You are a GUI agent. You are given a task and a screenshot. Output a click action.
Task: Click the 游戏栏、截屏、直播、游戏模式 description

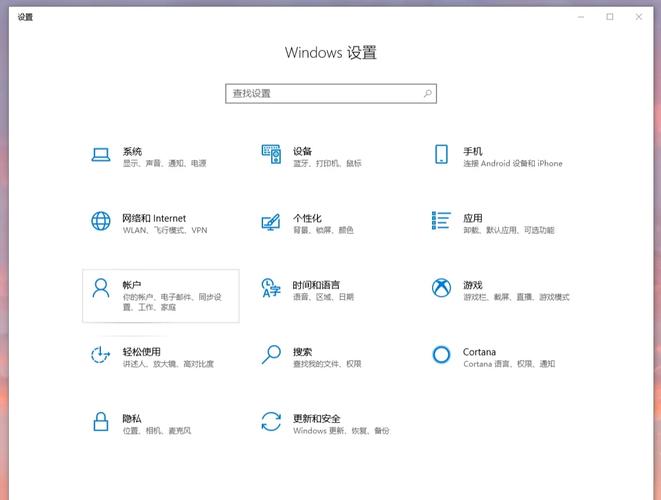pyautogui.click(x=516, y=297)
